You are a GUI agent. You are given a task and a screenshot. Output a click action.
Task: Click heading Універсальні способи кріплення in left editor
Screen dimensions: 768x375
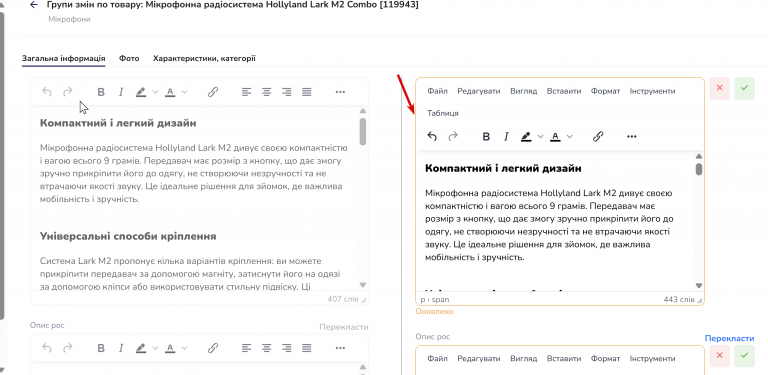click(x=128, y=236)
